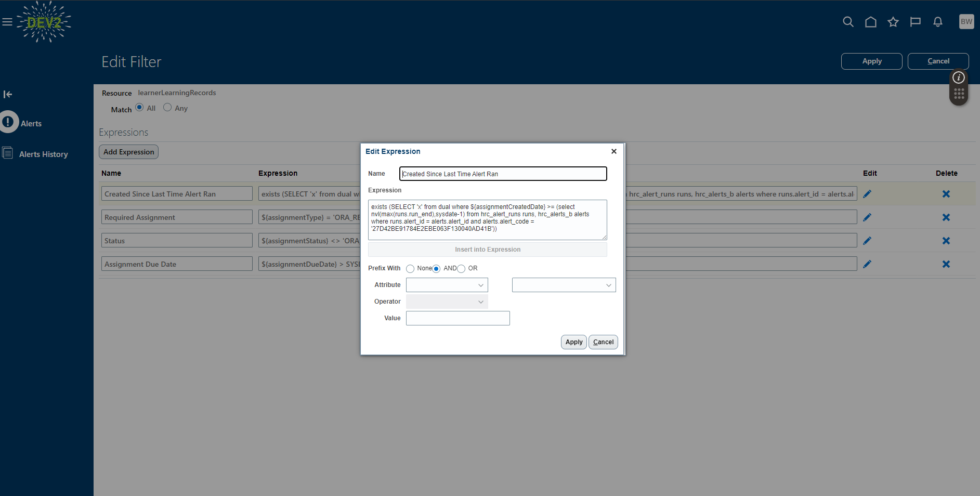Select Prefix With OR option

(x=461, y=269)
